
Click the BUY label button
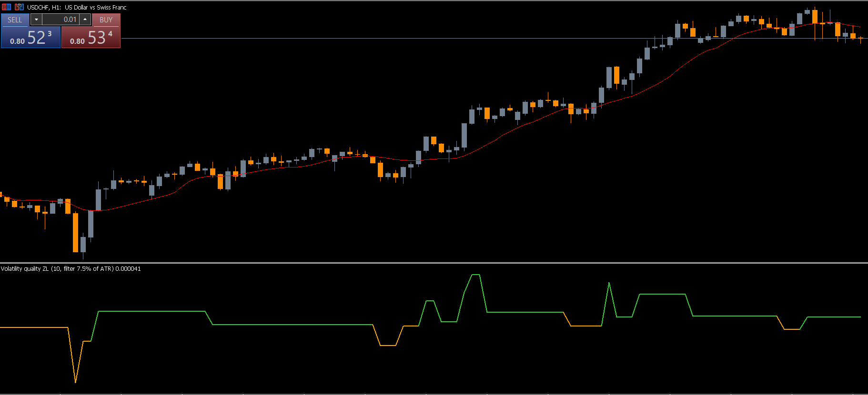(106, 20)
